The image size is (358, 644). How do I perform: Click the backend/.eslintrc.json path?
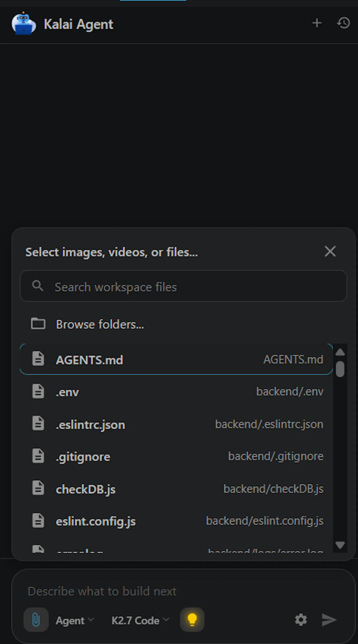(269, 424)
